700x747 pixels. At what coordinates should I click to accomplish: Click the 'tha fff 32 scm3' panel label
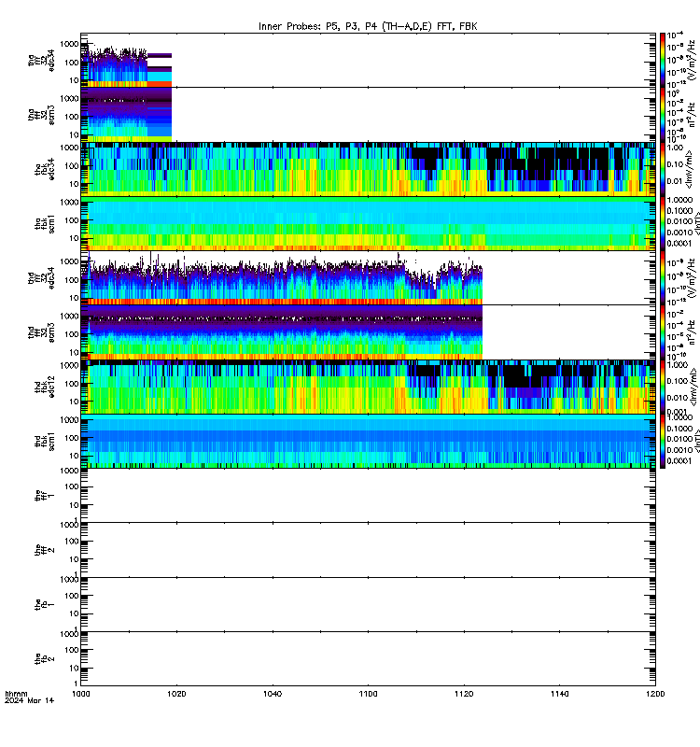click(41, 115)
